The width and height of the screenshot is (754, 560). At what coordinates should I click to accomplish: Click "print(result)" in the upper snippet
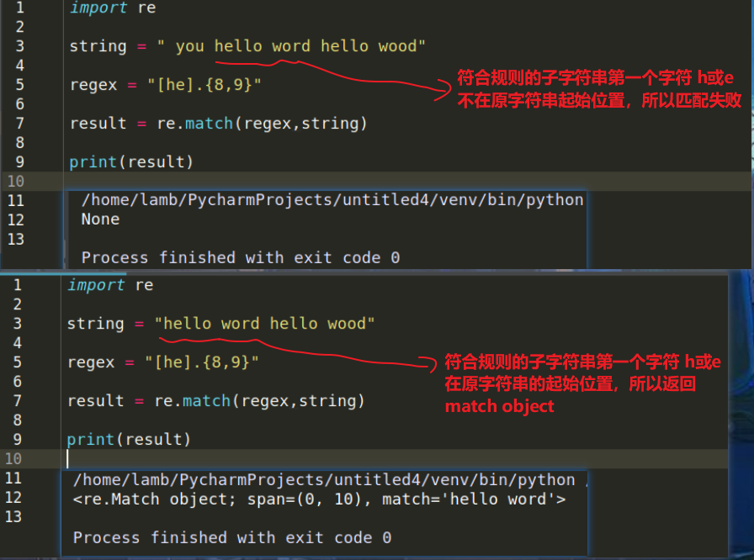tap(131, 161)
